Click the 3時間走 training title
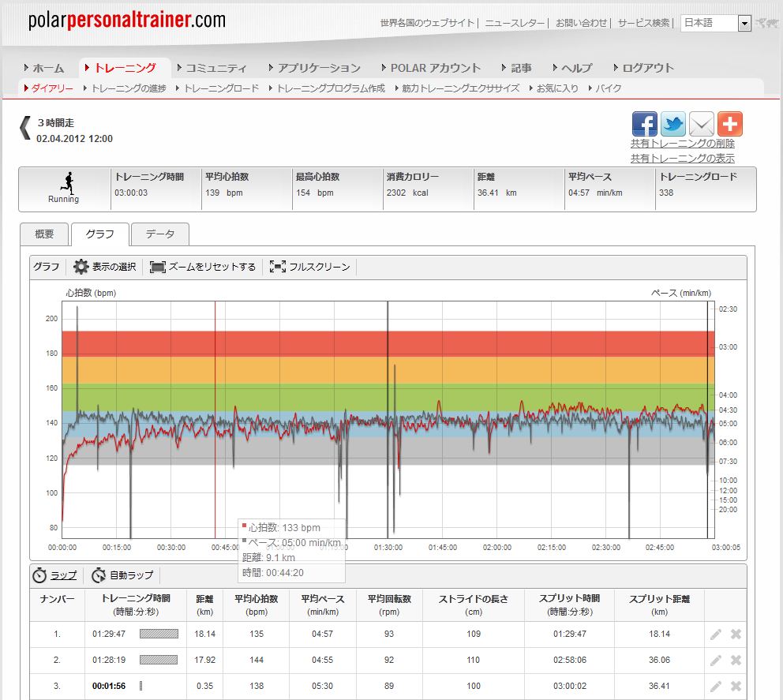Image resolution: width=783 pixels, height=700 pixels. tap(55, 123)
